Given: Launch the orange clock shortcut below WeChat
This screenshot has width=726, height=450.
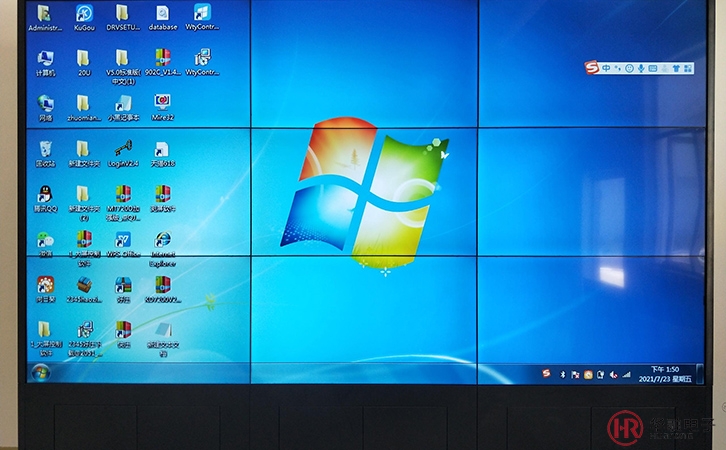Looking at the screenshot, I should click(45, 289).
